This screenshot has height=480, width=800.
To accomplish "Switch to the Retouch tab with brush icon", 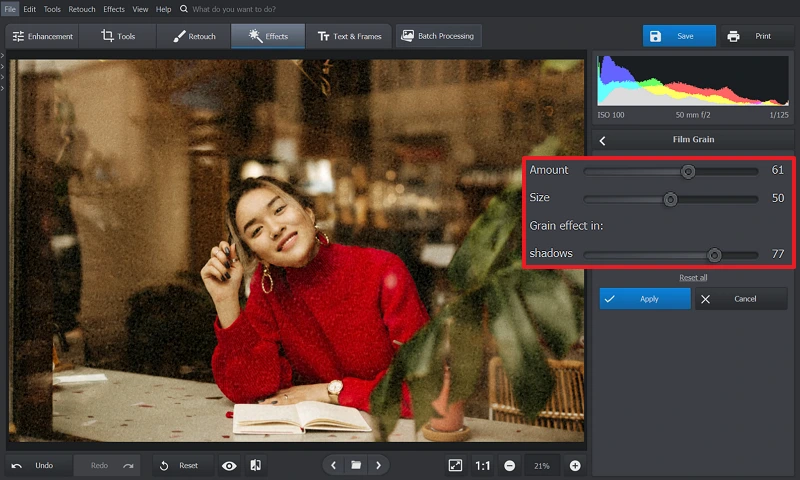I will [194, 36].
